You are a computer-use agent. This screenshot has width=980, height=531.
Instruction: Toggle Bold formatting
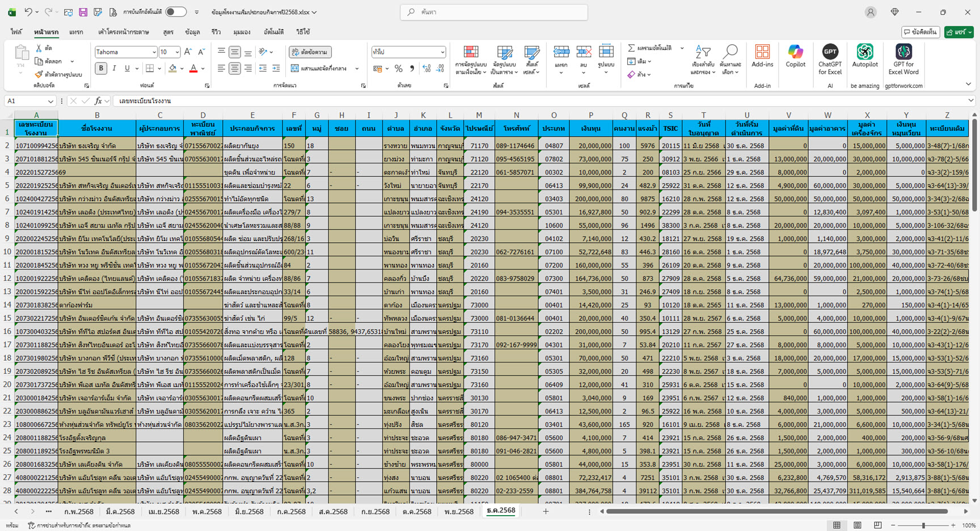[x=101, y=69]
